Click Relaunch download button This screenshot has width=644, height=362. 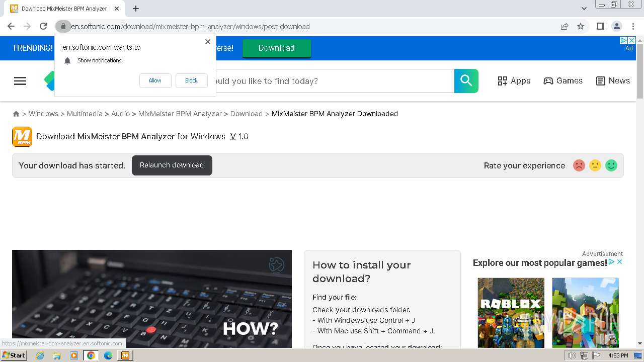click(x=172, y=165)
